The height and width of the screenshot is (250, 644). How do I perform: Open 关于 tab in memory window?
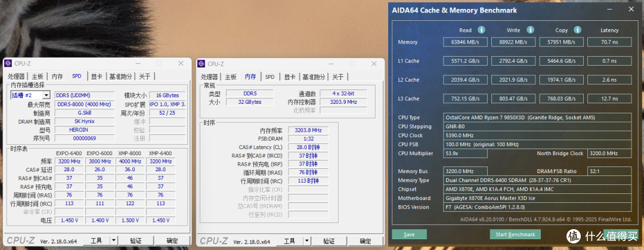point(338,77)
